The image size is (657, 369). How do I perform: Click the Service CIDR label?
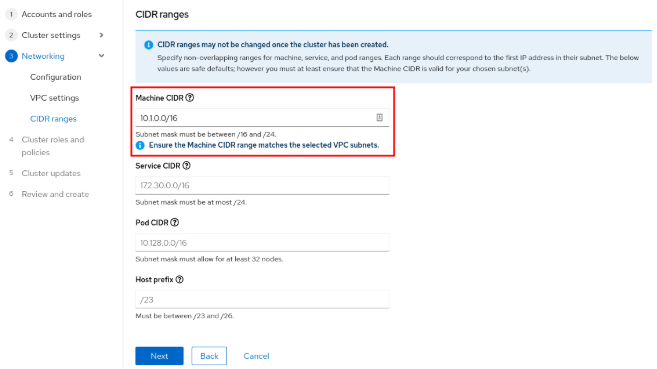pyautogui.click(x=158, y=166)
